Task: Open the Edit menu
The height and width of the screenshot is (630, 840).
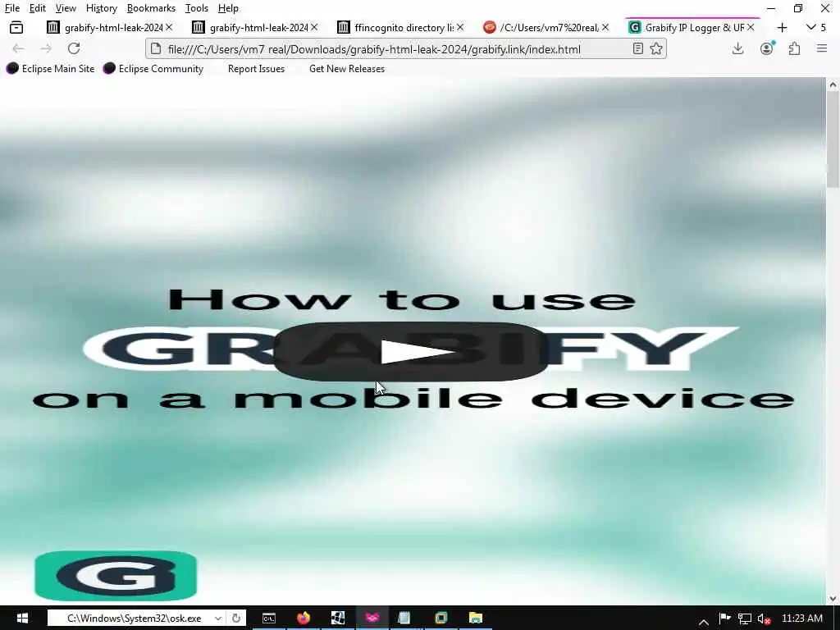Action: tap(37, 8)
